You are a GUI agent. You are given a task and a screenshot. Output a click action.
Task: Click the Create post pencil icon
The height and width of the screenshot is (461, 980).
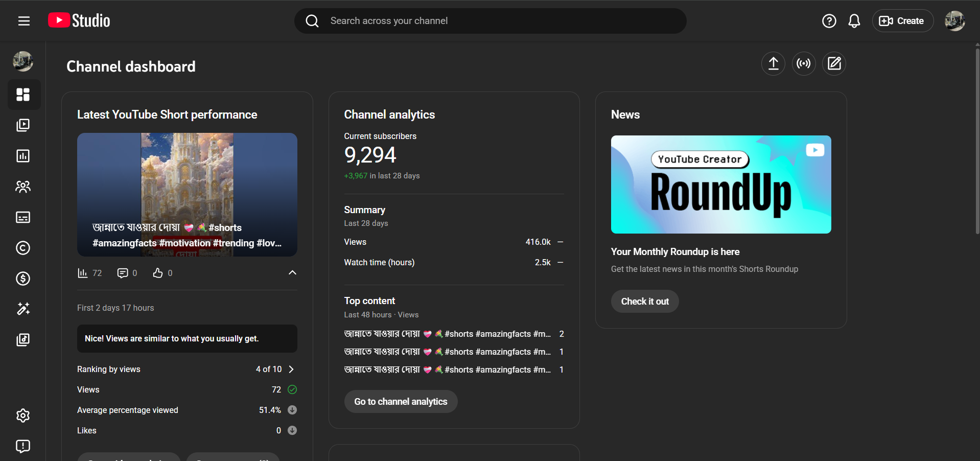834,64
